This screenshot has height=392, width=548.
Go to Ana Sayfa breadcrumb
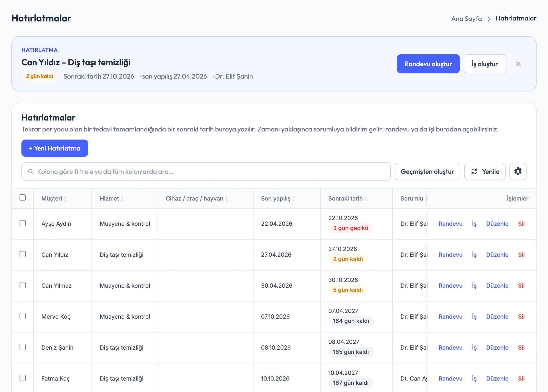[466, 19]
